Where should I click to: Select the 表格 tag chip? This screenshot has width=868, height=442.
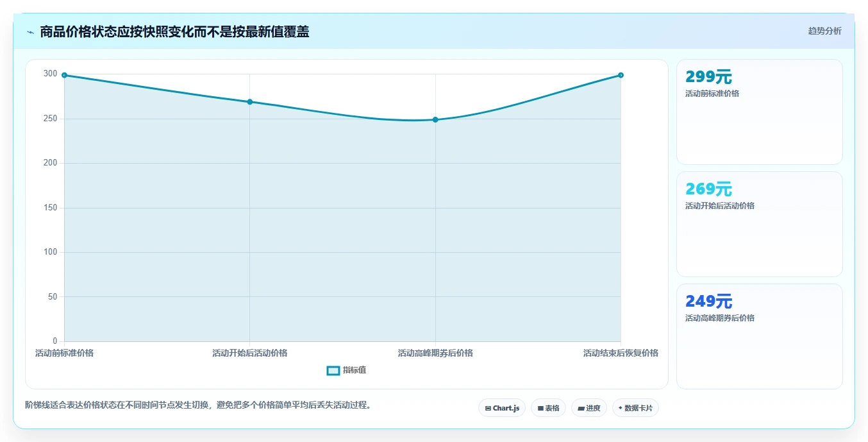[x=548, y=408]
